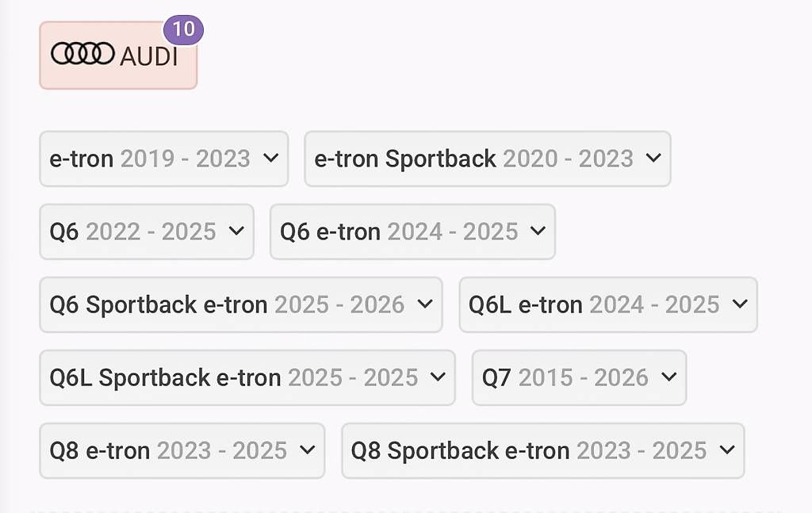This screenshot has width=812, height=513.
Task: Open Q6 Sportback e-tron 2025 - 2026 dropdown
Action: tap(240, 304)
